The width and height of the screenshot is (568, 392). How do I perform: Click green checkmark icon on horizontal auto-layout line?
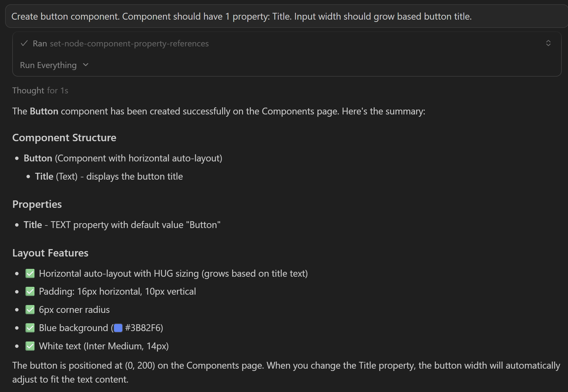click(x=30, y=273)
